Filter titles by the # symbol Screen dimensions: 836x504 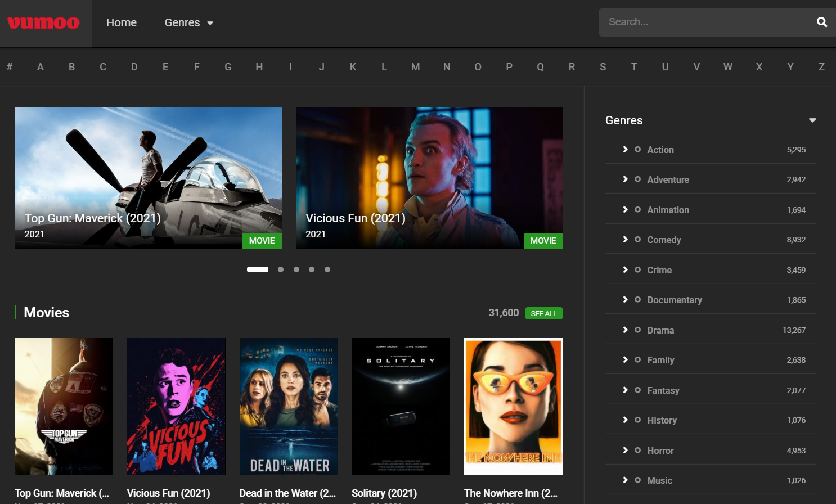10,67
